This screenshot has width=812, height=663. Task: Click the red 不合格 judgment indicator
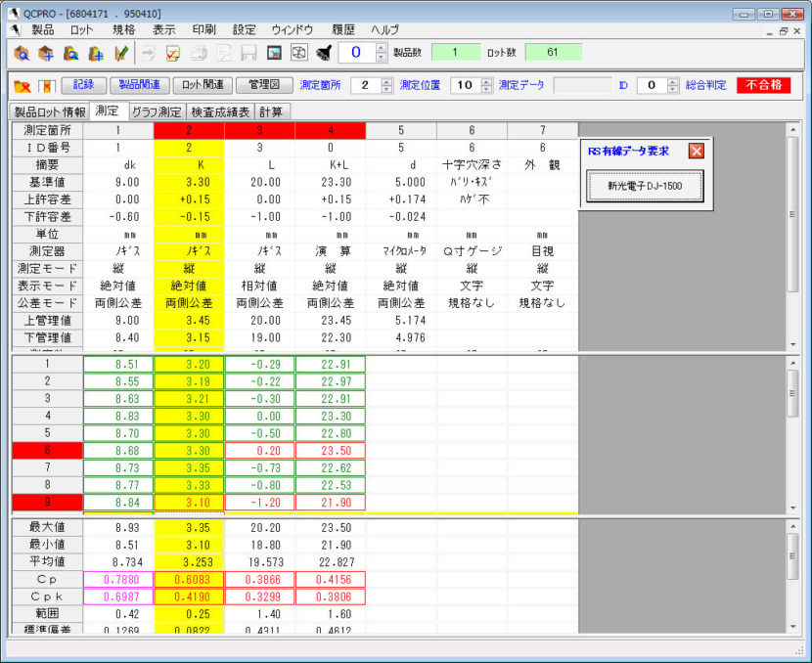coord(763,85)
